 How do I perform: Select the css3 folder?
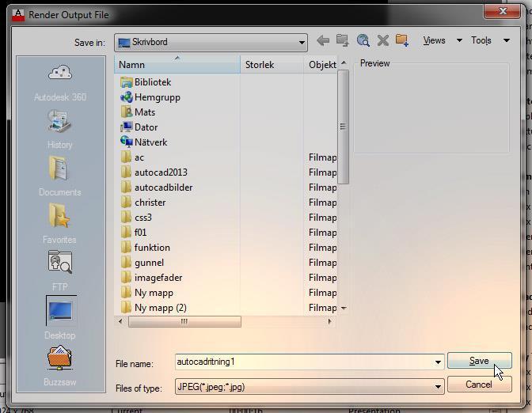136,218
